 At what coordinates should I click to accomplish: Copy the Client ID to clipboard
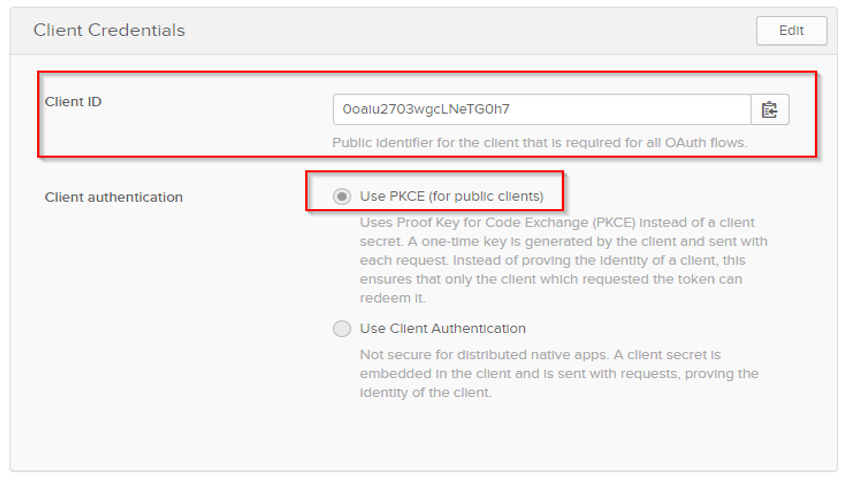769,109
